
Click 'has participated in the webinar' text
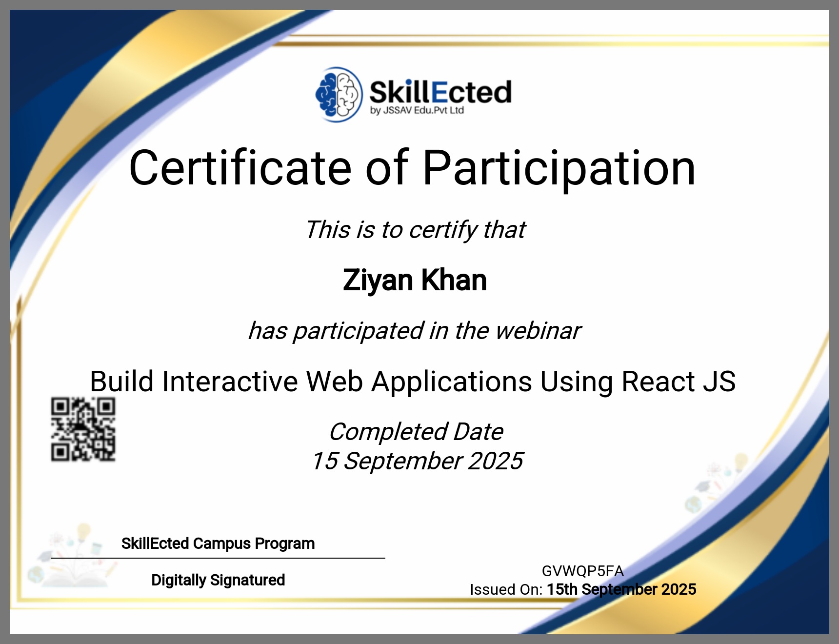415,331
